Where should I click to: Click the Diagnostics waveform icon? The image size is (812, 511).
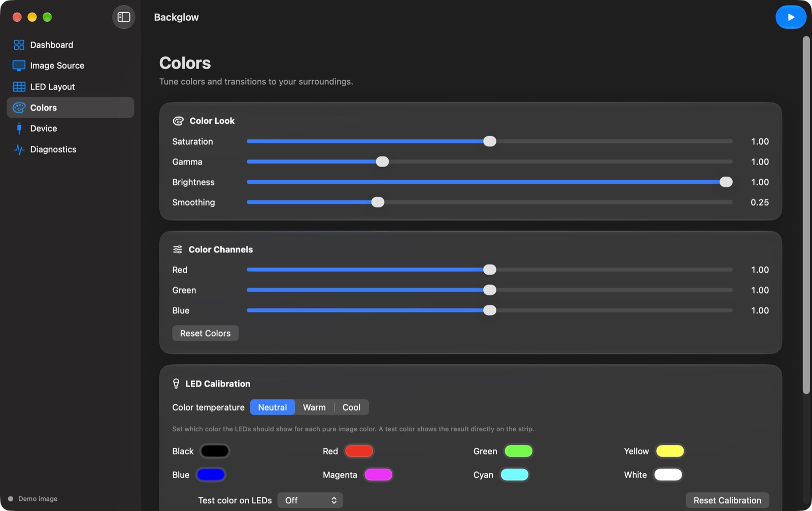19,149
